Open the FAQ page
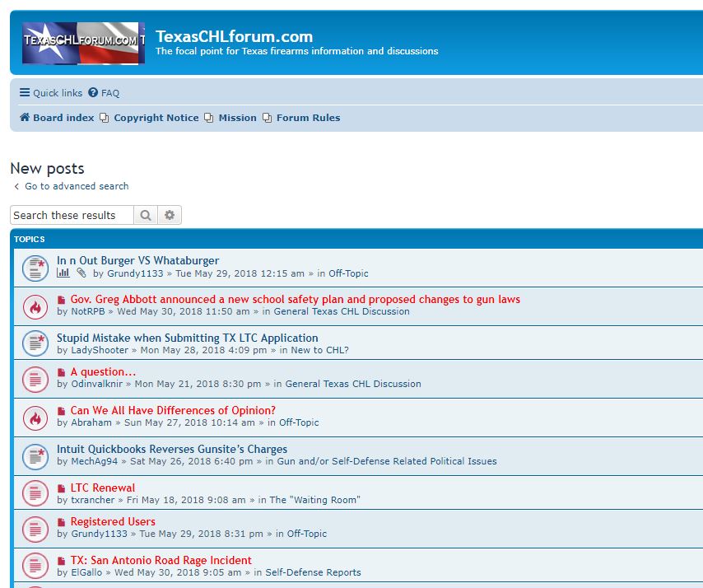Image resolution: width=703 pixels, height=588 pixels. (104, 93)
